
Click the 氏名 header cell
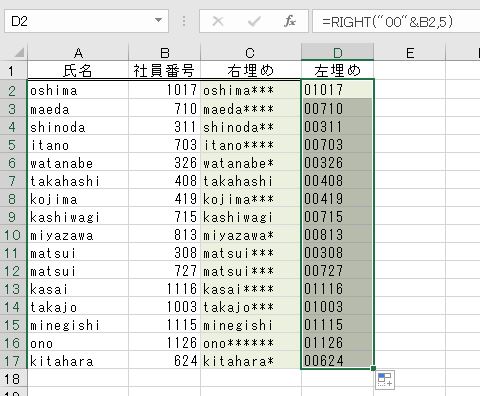click(78, 70)
